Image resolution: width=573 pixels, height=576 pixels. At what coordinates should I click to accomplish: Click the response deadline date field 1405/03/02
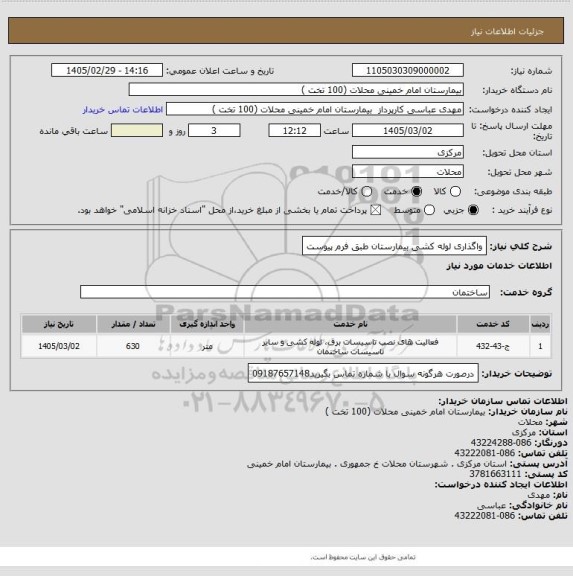tap(408, 130)
